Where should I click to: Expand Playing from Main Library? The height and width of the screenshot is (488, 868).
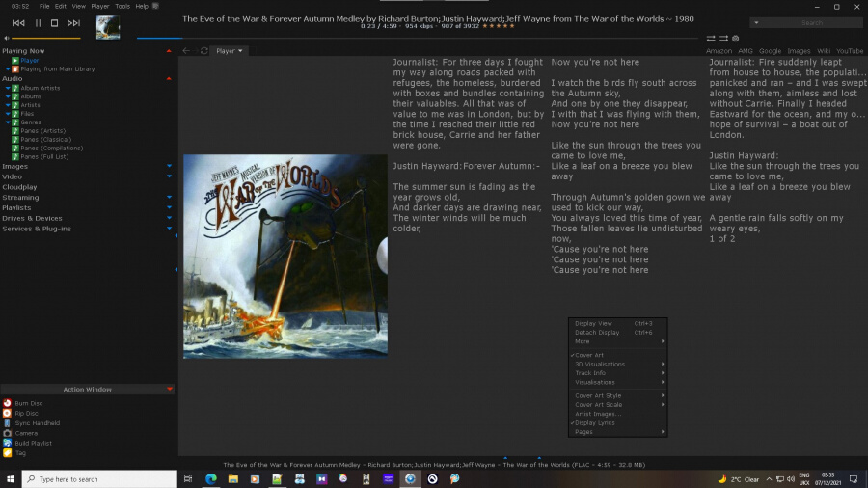8,69
